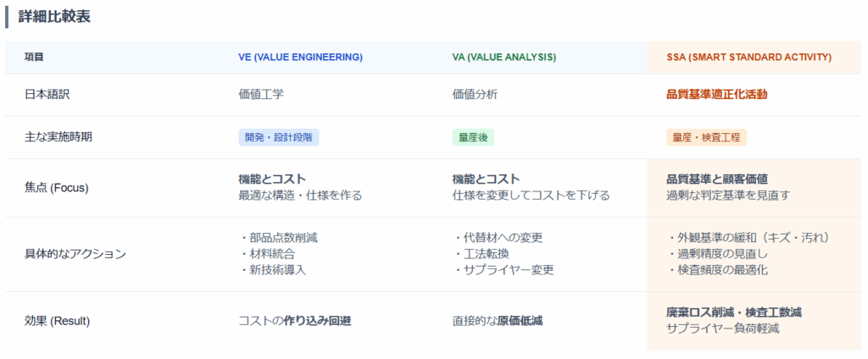Click the 具体的なアクション row label
This screenshot has height=359, width=868.
click(x=75, y=254)
